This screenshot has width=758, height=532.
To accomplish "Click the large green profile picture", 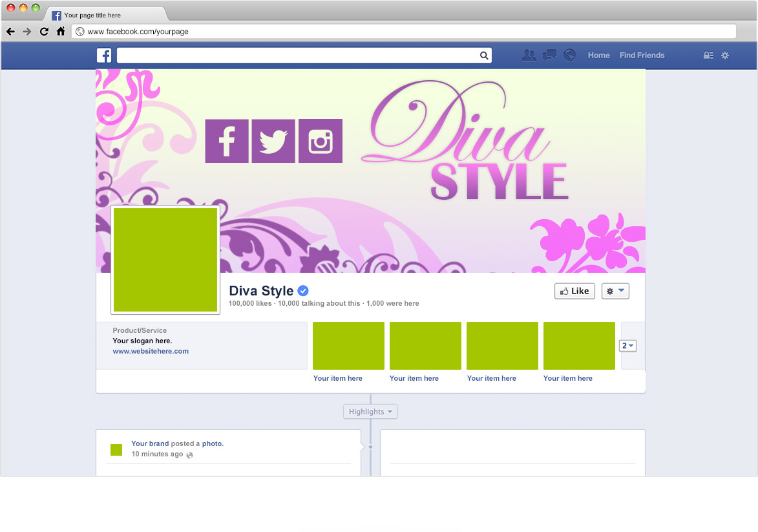I will pyautogui.click(x=165, y=260).
